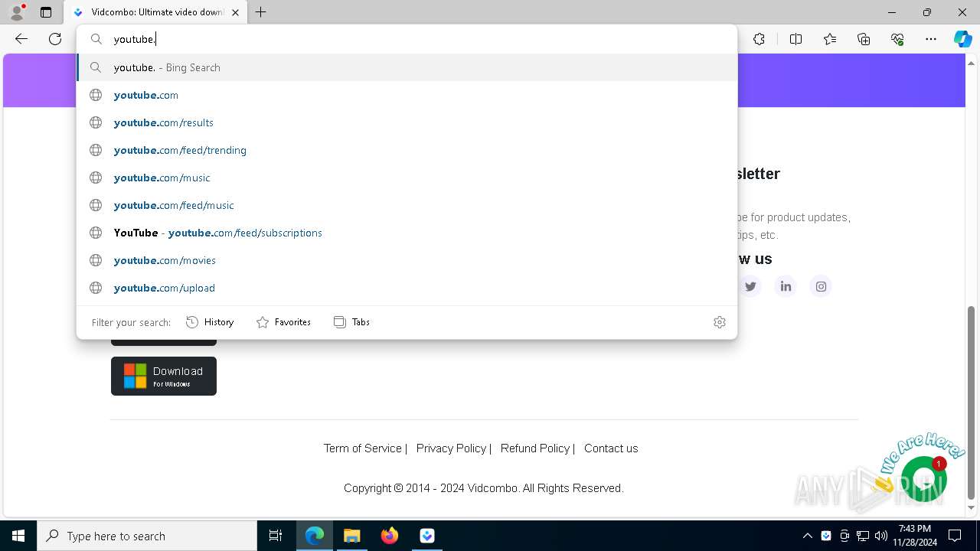Open Windows Start menu
The height and width of the screenshot is (551, 980).
point(18,536)
